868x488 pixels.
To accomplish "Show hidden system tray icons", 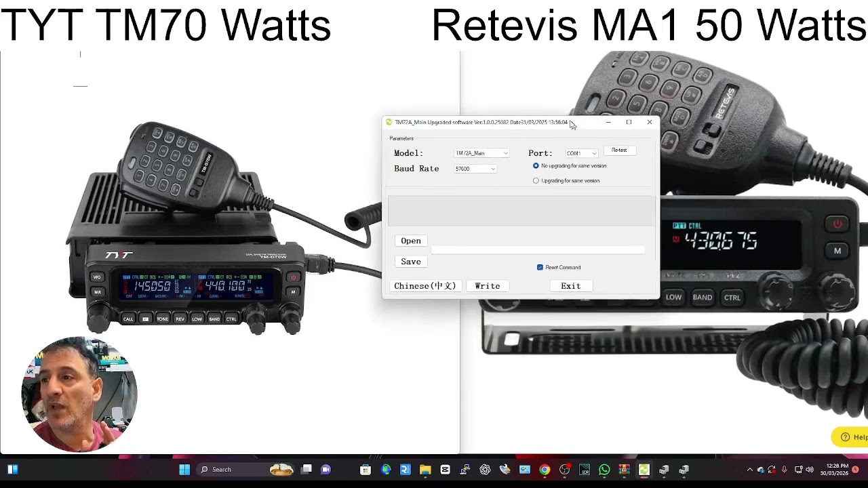I will pyautogui.click(x=749, y=470).
